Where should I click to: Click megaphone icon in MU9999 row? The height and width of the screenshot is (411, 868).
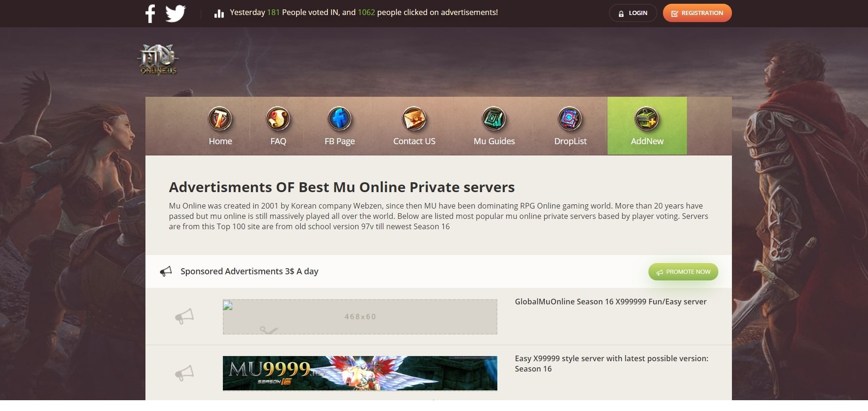[184, 373]
